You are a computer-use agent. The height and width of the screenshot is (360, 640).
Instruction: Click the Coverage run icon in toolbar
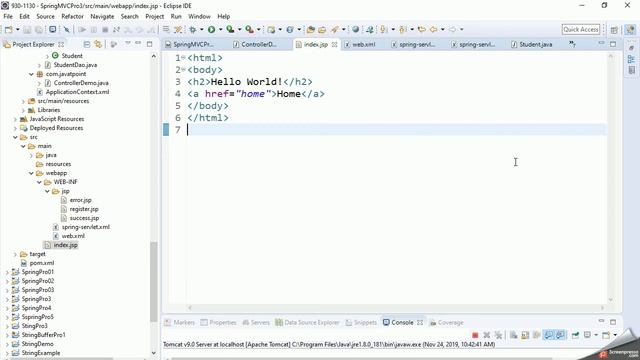[x=230, y=29]
